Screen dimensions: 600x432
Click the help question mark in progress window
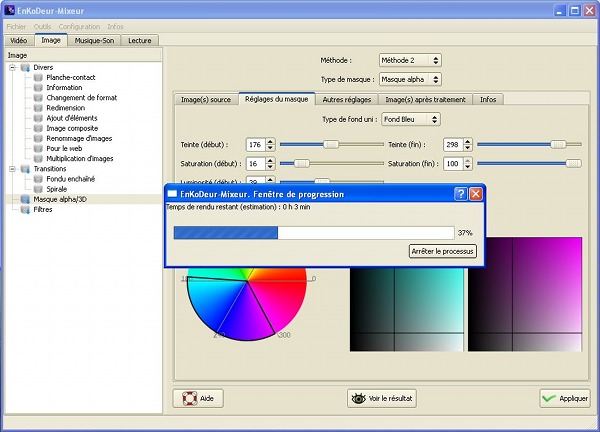coord(461,194)
